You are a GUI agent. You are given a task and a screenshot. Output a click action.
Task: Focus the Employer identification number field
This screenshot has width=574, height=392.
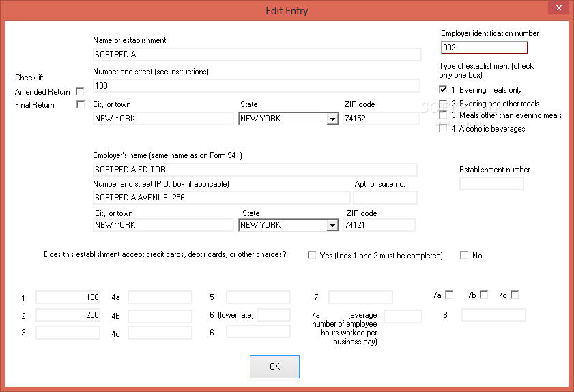pos(484,48)
